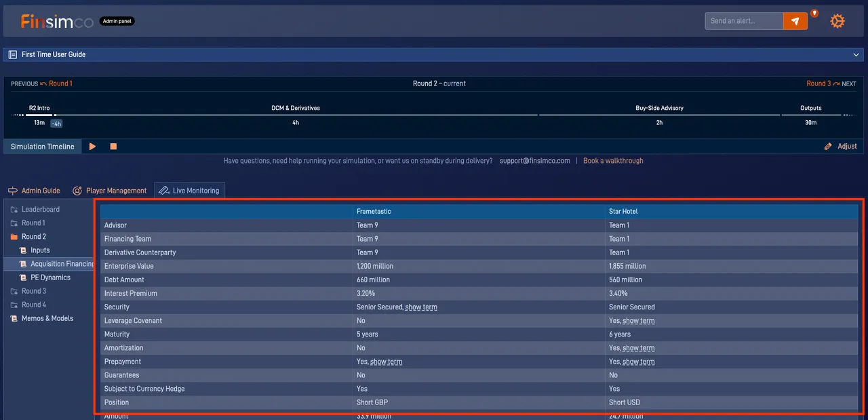Click the Adjust timeline button
The image size is (868, 420).
coord(841,147)
